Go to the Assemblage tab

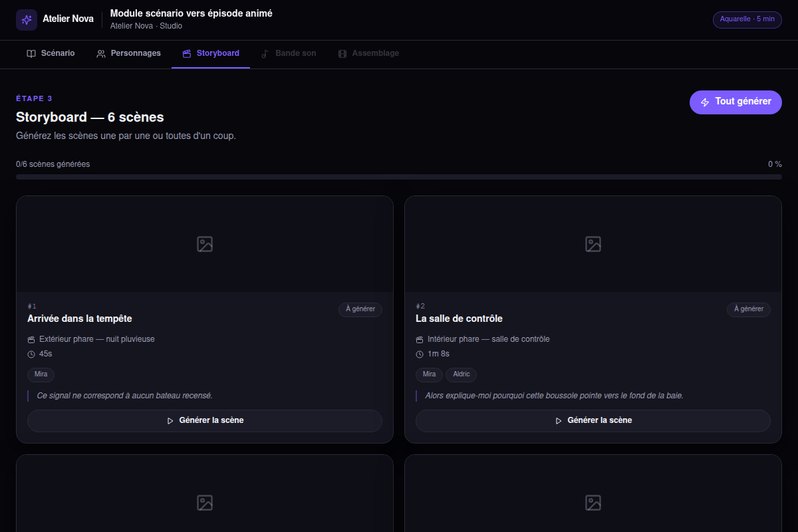click(368, 53)
